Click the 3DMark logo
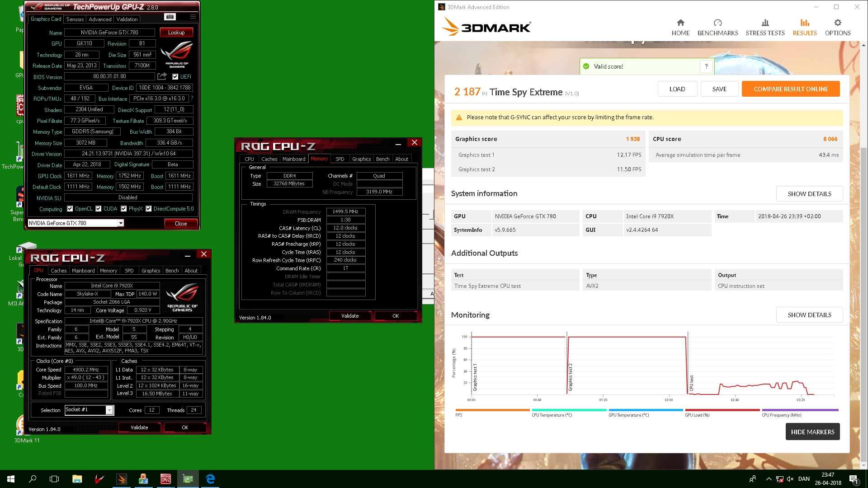 click(486, 27)
